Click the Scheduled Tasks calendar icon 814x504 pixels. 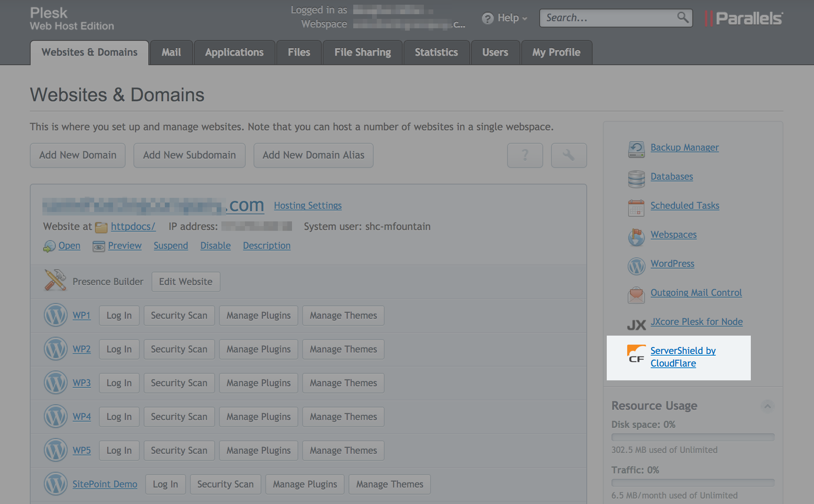coord(636,208)
